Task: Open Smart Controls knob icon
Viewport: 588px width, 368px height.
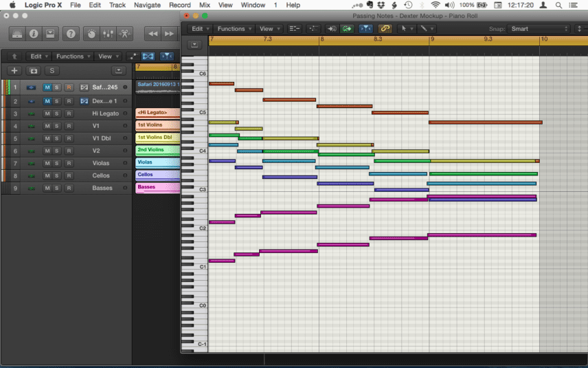Action: coord(91,34)
